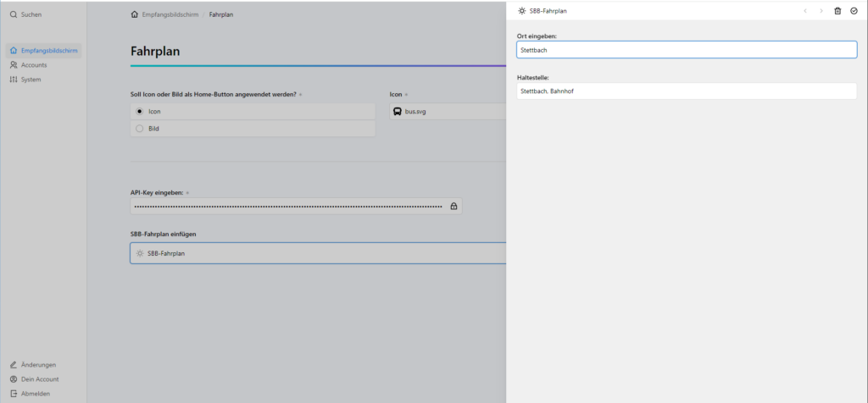Delete the SBB-Fahrplan block via trash icon

point(837,10)
